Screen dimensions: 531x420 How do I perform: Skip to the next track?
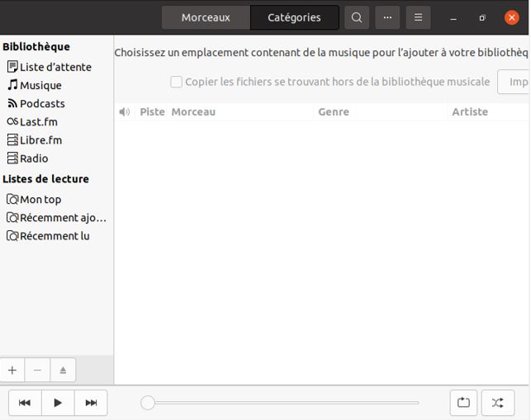click(x=91, y=403)
